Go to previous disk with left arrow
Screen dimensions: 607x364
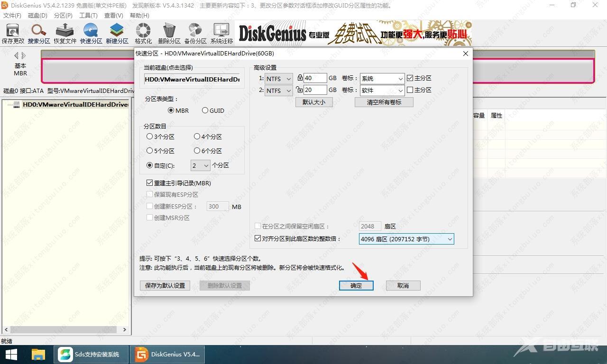click(x=17, y=55)
